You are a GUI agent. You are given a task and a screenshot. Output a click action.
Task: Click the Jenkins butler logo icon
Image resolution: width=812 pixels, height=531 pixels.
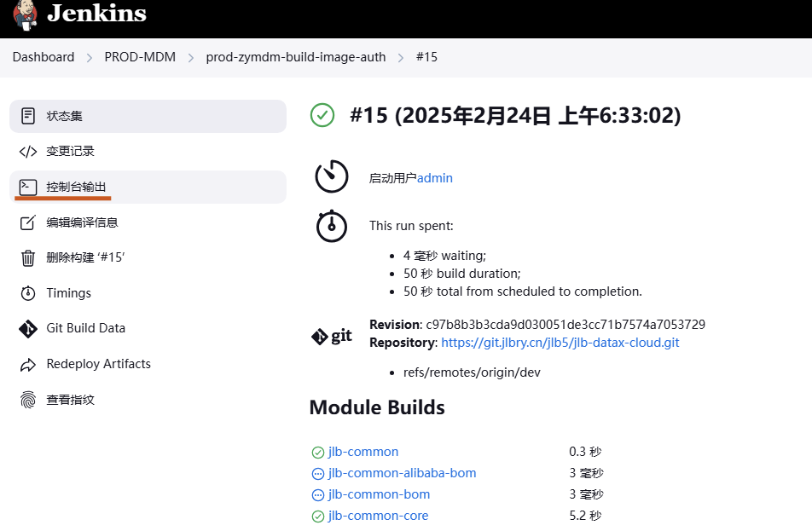pyautogui.click(x=25, y=14)
